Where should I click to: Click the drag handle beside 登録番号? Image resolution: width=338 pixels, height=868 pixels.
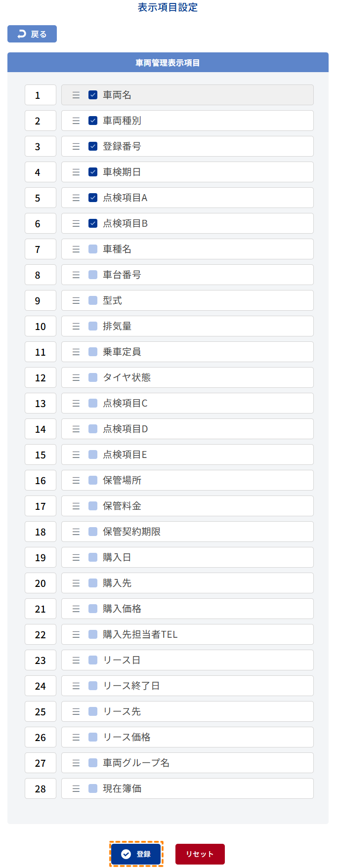76,146
